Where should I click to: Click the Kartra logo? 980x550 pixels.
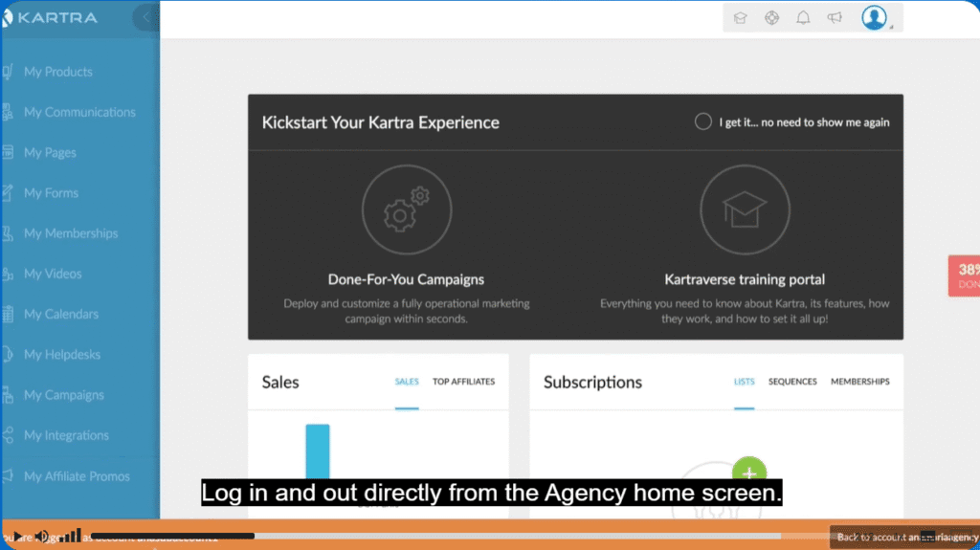[x=50, y=17]
